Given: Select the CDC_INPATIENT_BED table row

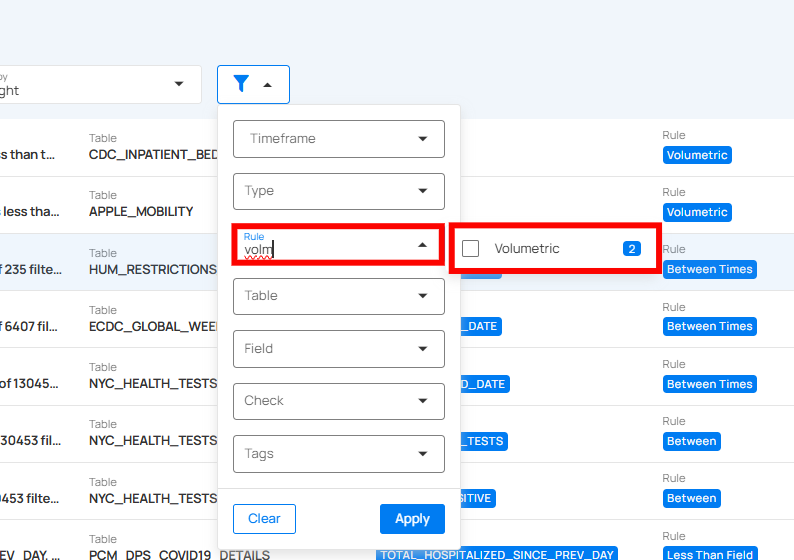Looking at the screenshot, I should click(152, 155).
